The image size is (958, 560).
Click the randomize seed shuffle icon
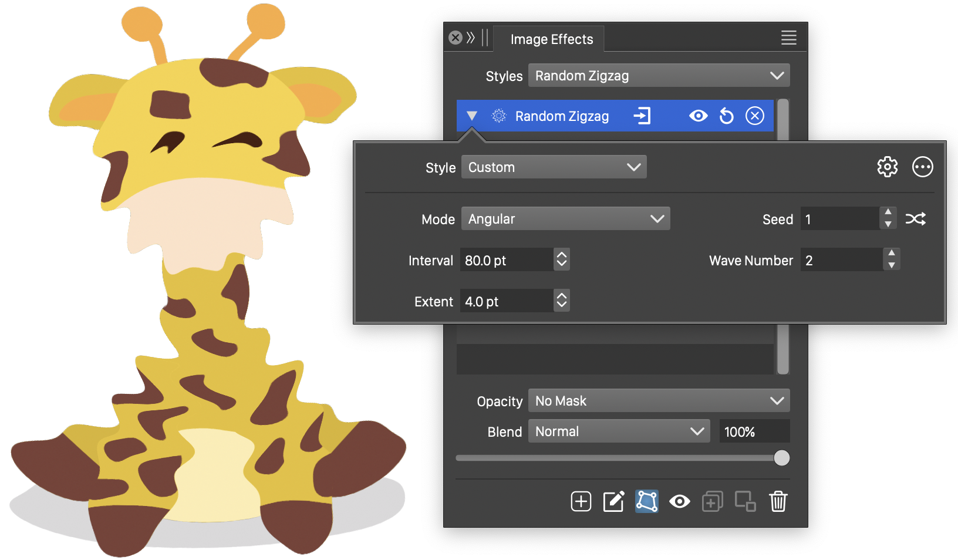coord(915,220)
